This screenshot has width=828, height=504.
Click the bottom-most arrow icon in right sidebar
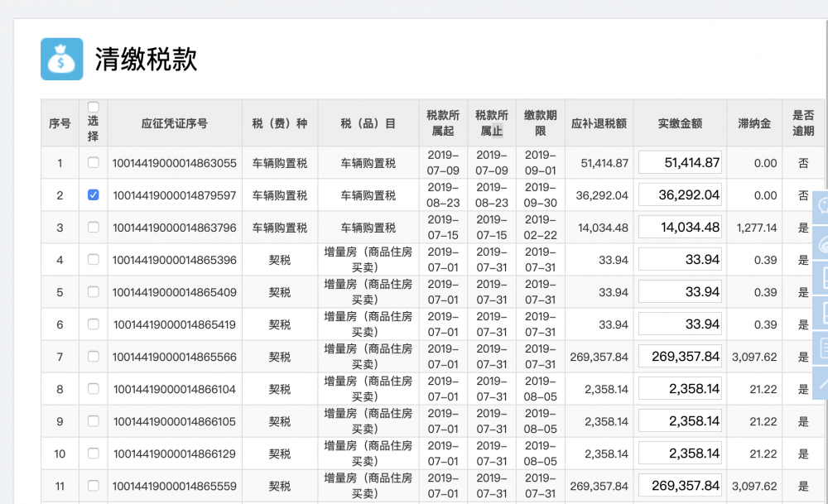point(821,381)
